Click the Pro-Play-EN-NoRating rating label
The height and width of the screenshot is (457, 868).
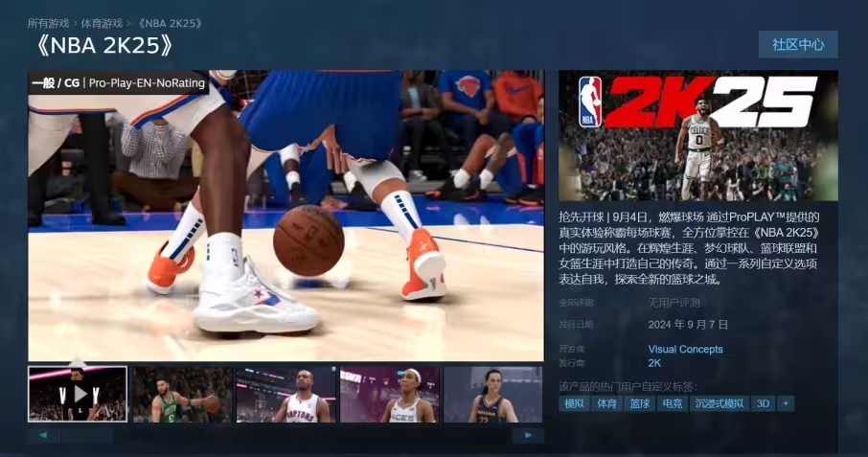coord(147,83)
